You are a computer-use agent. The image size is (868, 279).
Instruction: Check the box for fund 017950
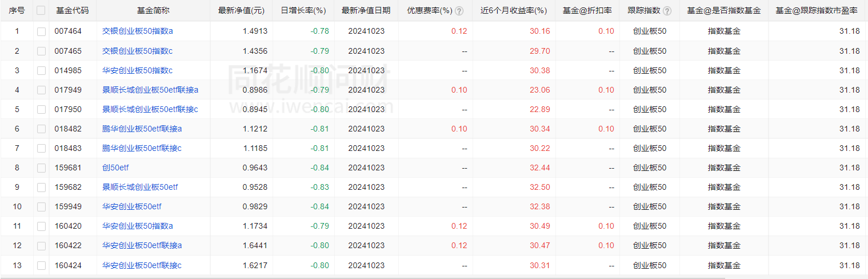(41, 109)
